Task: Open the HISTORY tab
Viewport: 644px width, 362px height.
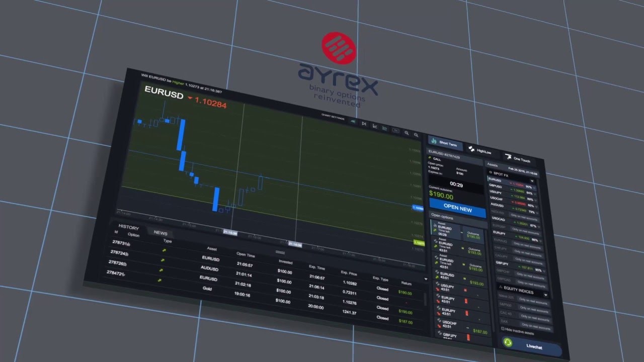Action: point(129,227)
